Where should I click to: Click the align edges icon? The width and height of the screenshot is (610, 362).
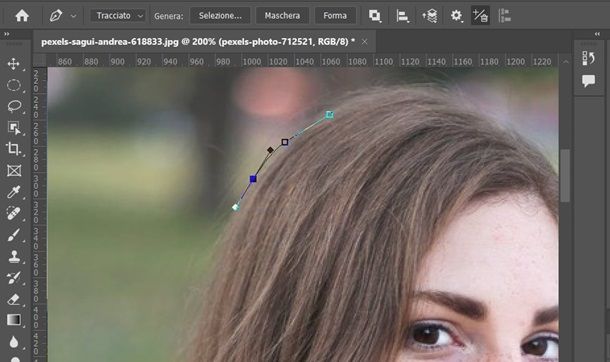(x=505, y=16)
